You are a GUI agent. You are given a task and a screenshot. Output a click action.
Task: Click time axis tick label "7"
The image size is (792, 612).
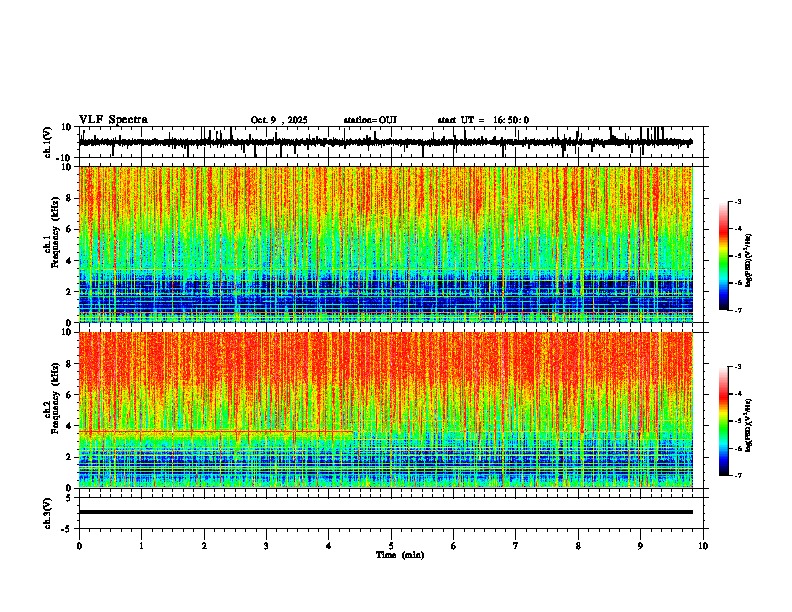(x=516, y=546)
